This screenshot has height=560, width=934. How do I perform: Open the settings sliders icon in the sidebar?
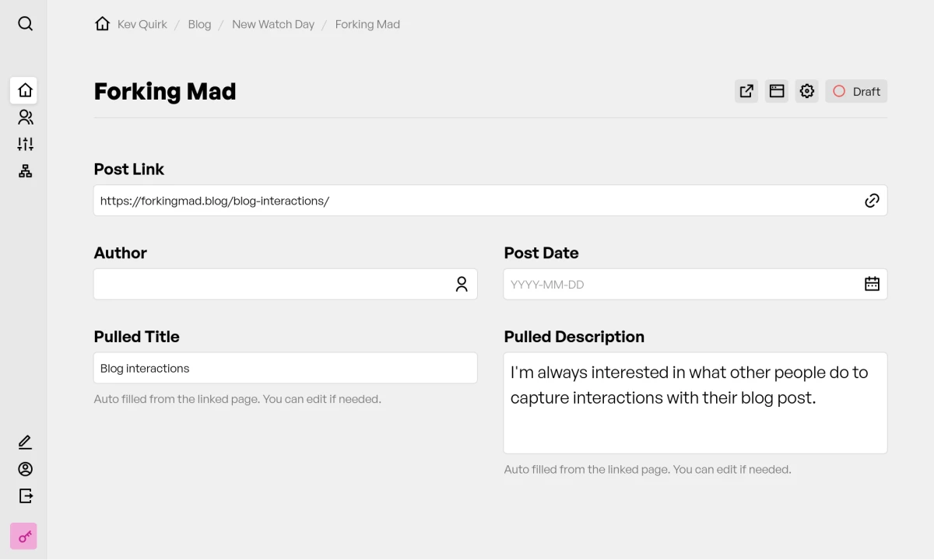click(25, 143)
